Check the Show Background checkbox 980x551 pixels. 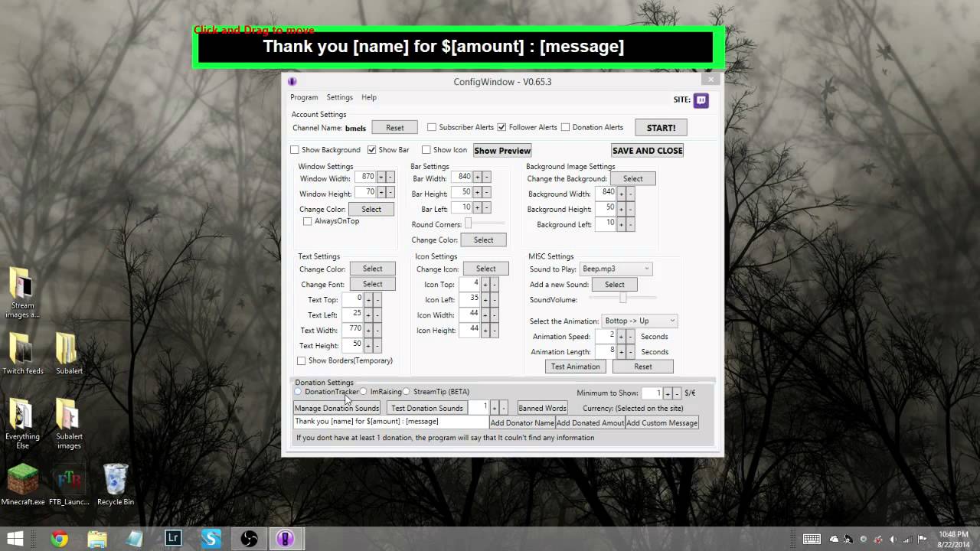click(295, 150)
